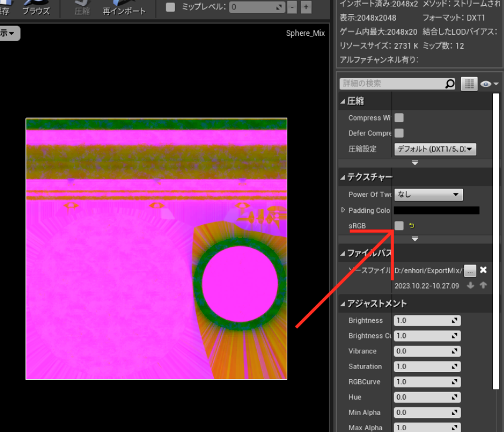Click the black Padding Color swatch
This screenshot has height=432, width=504.
pyautogui.click(x=436, y=210)
